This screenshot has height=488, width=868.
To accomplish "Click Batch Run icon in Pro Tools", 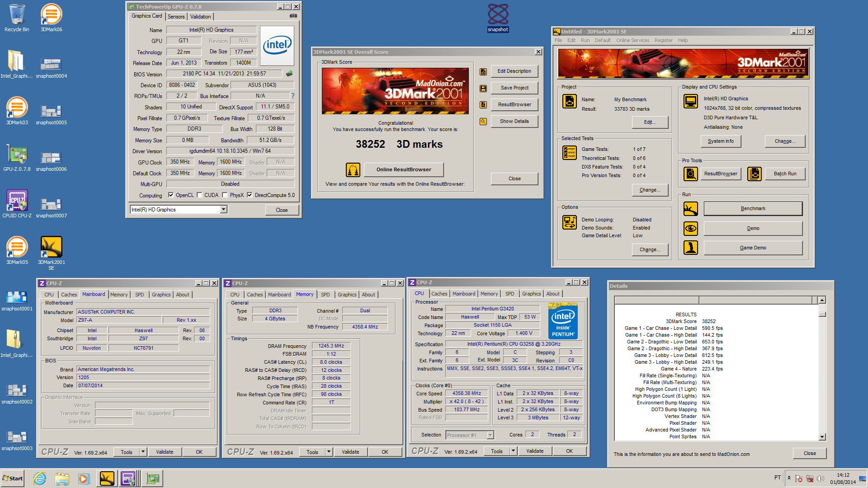I will (755, 174).
